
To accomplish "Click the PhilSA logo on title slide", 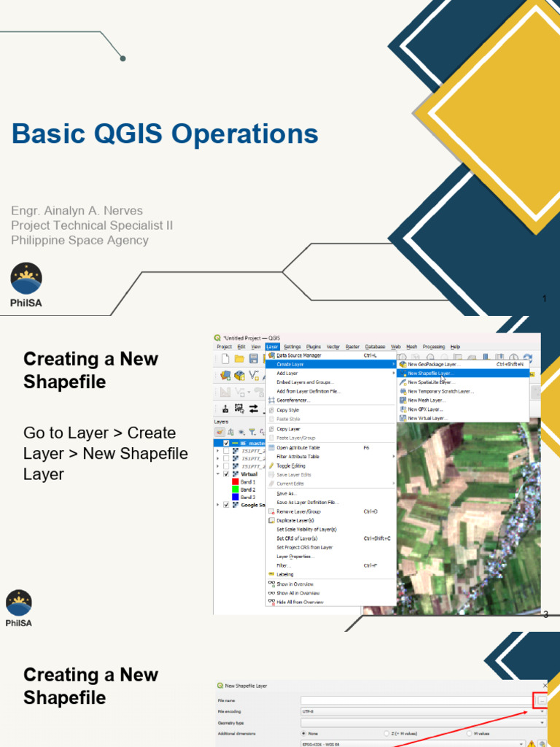I will point(26,285).
